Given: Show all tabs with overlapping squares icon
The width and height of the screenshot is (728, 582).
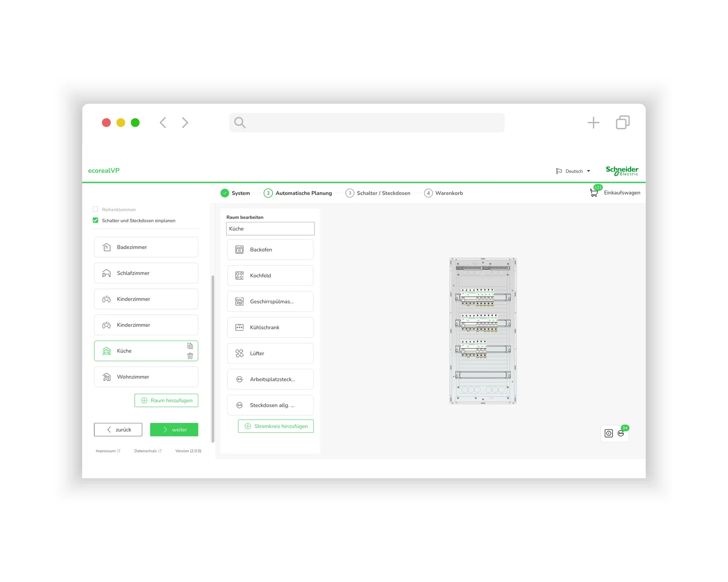Looking at the screenshot, I should 623,123.
